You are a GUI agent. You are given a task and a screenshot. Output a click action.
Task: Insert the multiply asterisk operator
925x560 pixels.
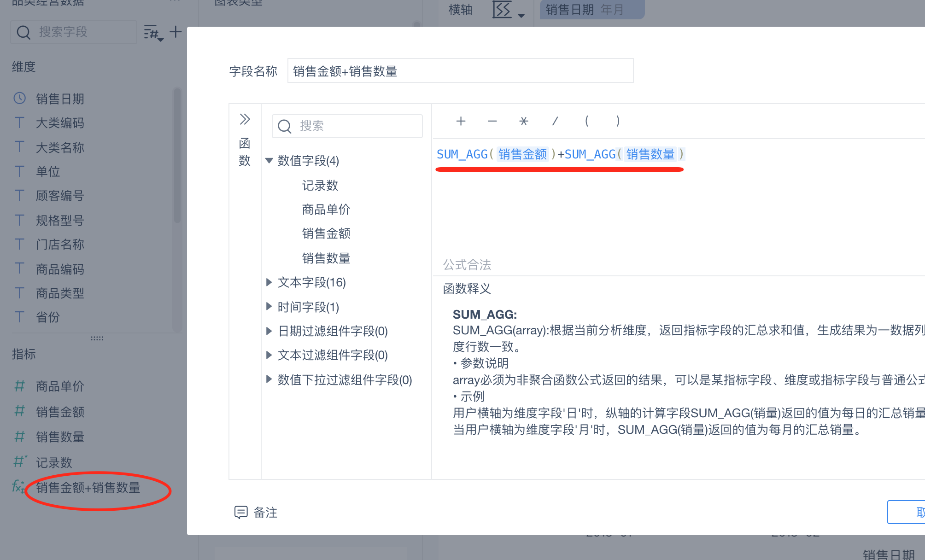point(523,121)
